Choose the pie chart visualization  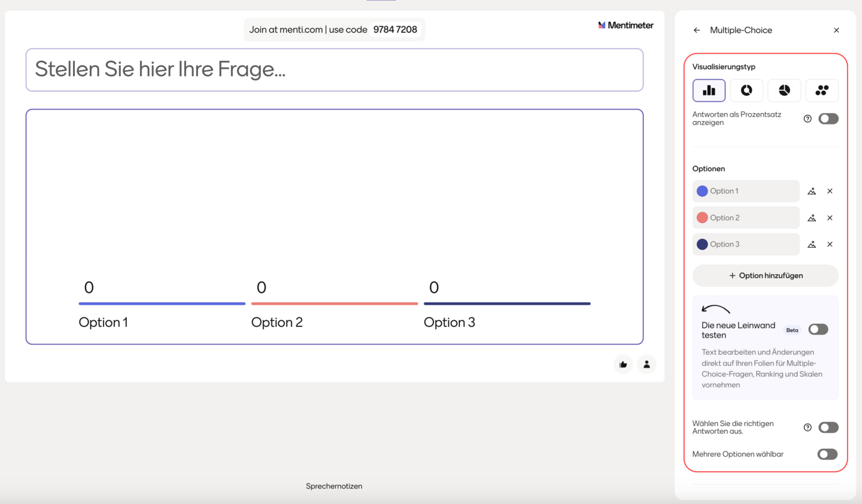pyautogui.click(x=784, y=90)
